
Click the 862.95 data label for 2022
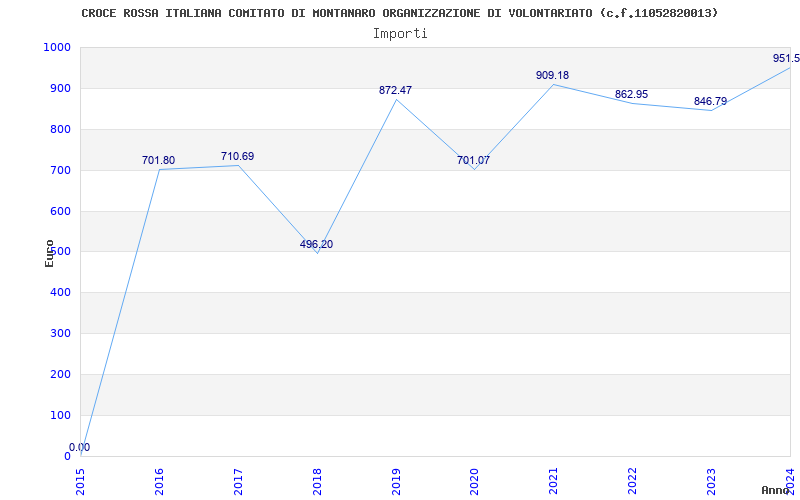point(631,94)
